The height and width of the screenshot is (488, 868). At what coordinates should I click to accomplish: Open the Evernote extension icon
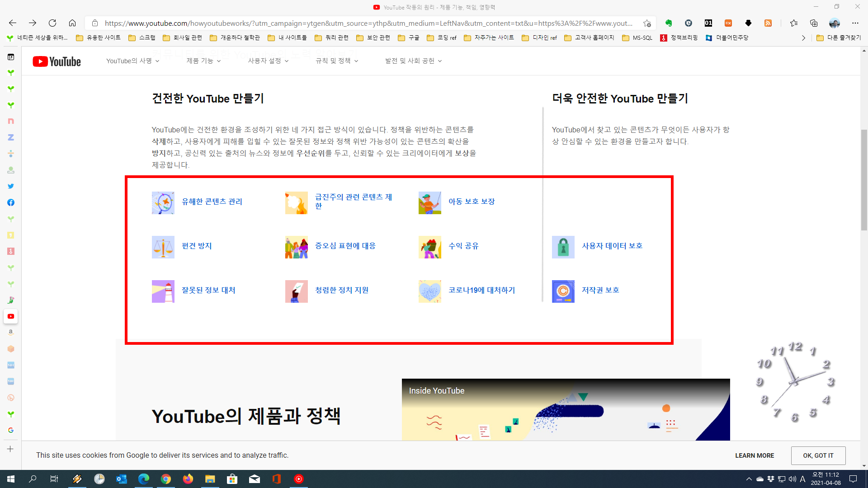point(669,23)
